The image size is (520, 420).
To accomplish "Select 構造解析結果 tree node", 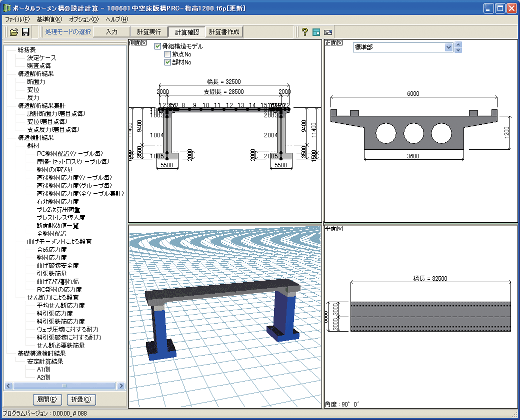I will (x=35, y=73).
